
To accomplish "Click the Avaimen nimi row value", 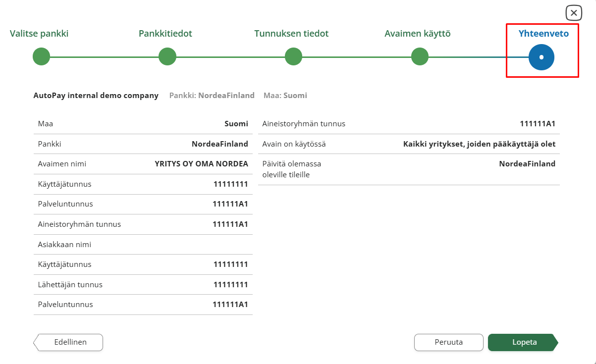I will pos(201,164).
